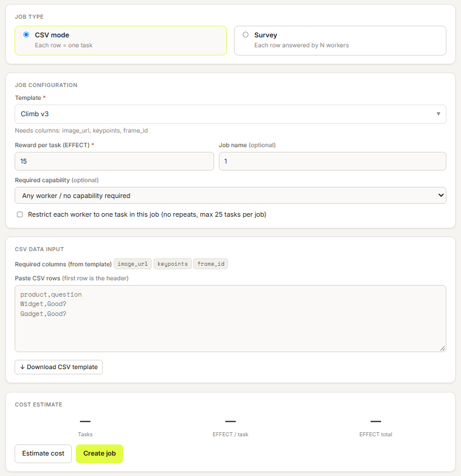Click the 'Restrict each worker to one task' label
The height and width of the screenshot is (476, 461).
pyautogui.click(x=147, y=214)
